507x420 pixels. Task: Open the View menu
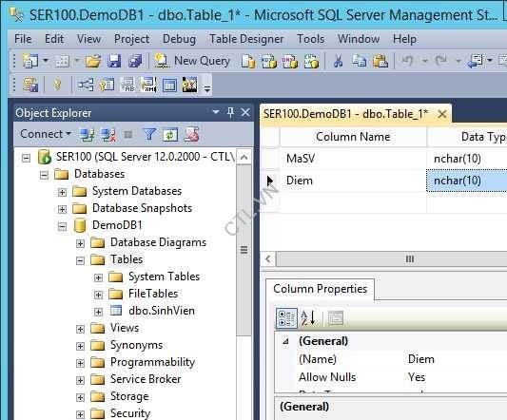(88, 39)
